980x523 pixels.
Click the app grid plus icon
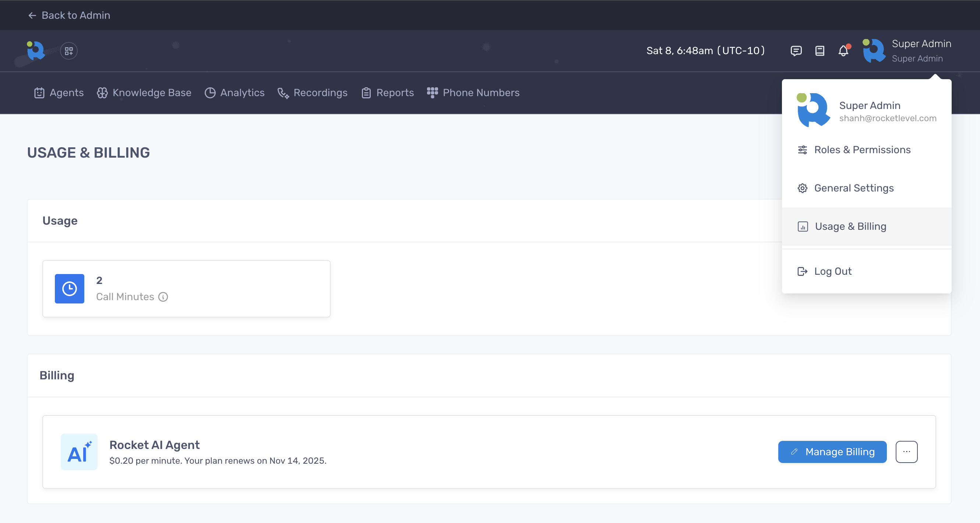(x=69, y=50)
